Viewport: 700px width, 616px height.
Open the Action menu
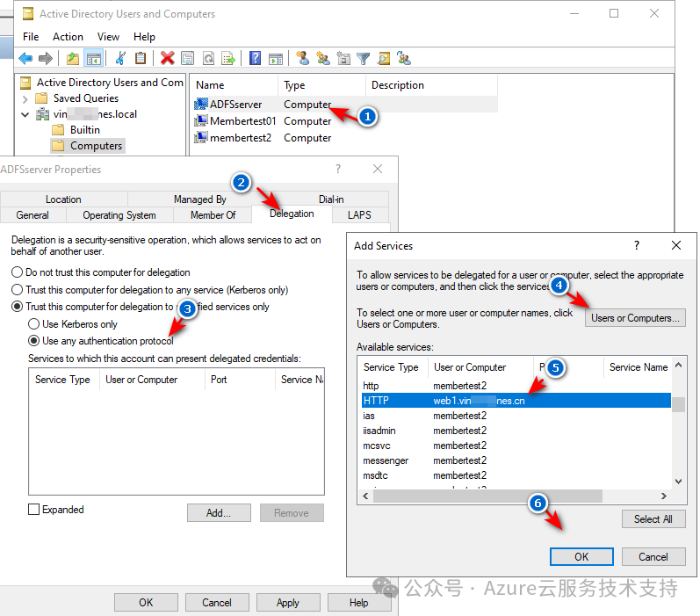tap(68, 37)
